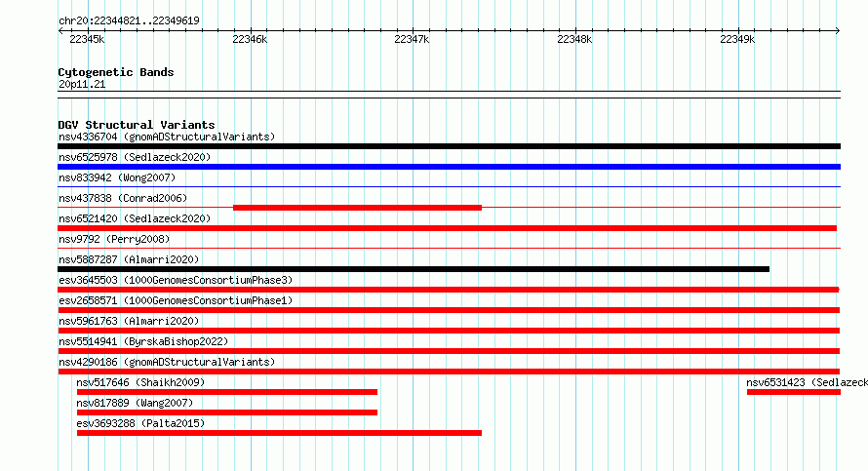The width and height of the screenshot is (868, 471).
Task: Click nsv5887287 (Almarri2020) label
Action: (x=129, y=259)
